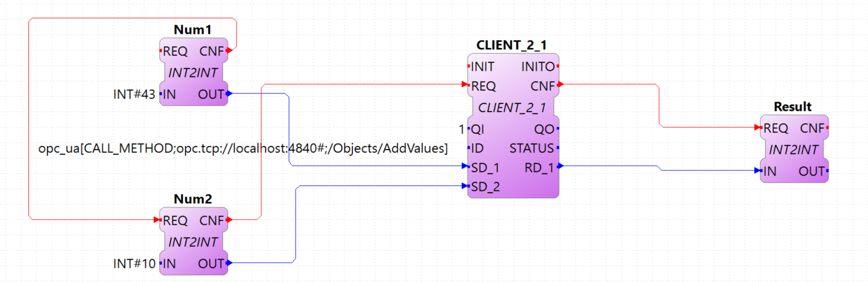
Task: Click the IN data input of Result
Action: point(769,171)
